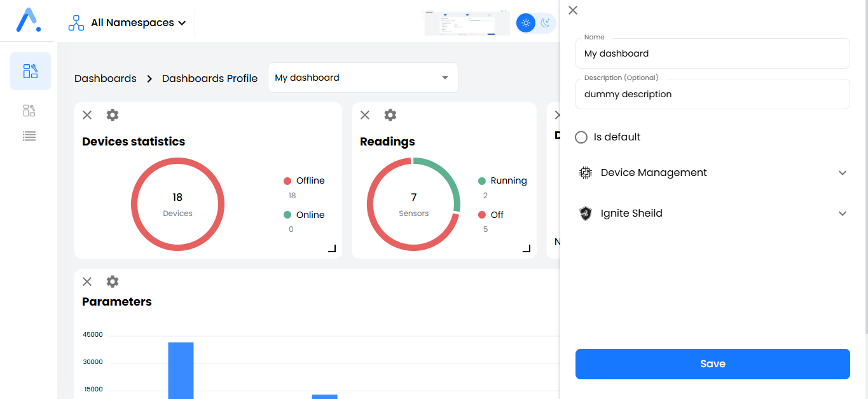Select the Is default radio button
This screenshot has height=399, width=868.
click(581, 137)
